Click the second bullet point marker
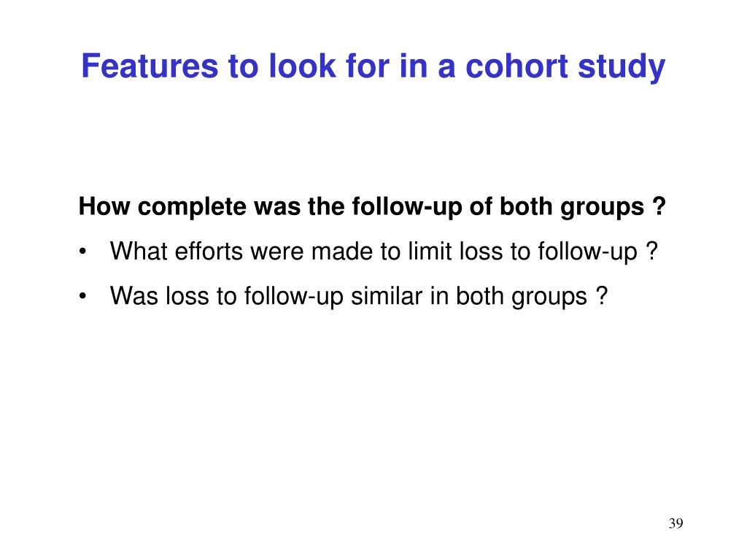The image size is (747, 560). click(83, 296)
